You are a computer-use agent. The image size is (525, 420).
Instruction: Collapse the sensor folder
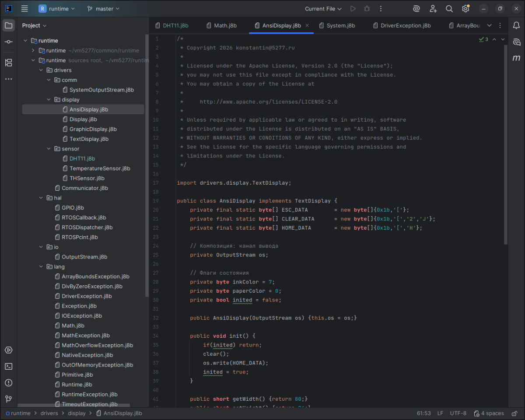pyautogui.click(x=49, y=149)
